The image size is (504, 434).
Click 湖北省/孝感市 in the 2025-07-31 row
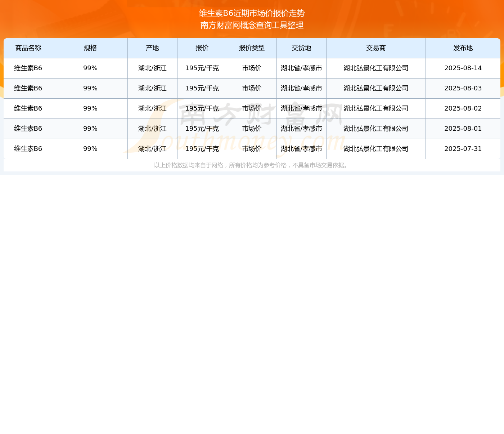pos(302,149)
